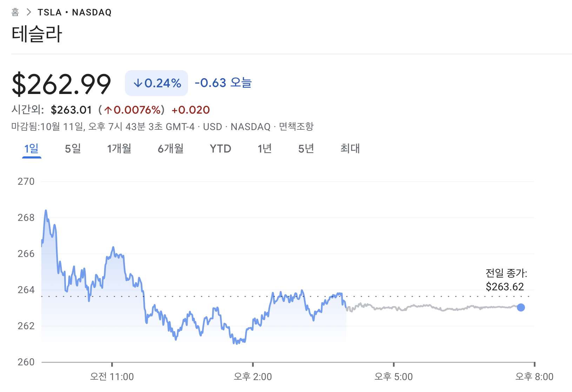Click the 전일 종가 $263.62 label
Screen dimensions: 572x392
point(506,280)
